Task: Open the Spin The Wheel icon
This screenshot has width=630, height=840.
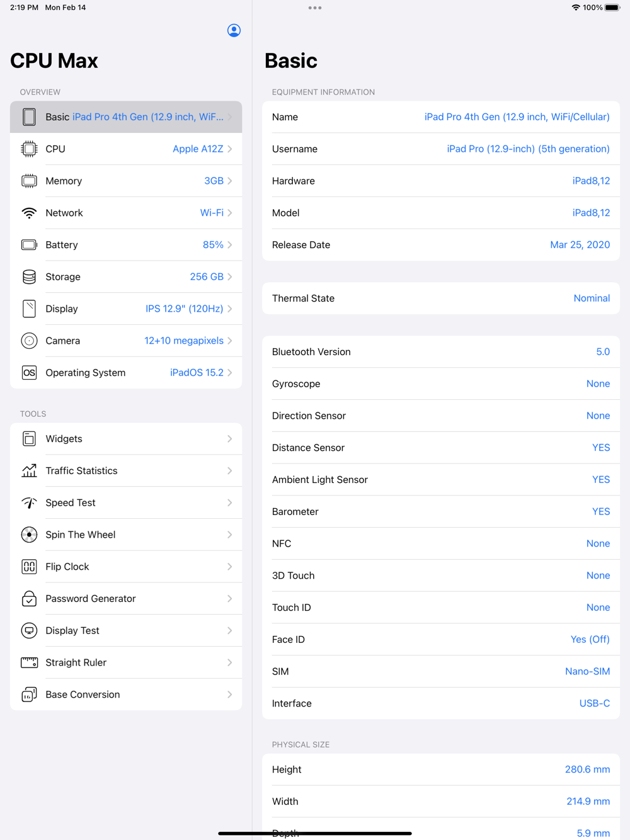Action: point(29,535)
